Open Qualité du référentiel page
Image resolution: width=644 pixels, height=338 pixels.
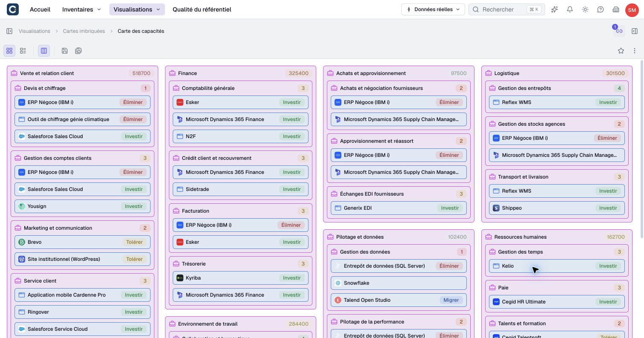[x=202, y=9]
